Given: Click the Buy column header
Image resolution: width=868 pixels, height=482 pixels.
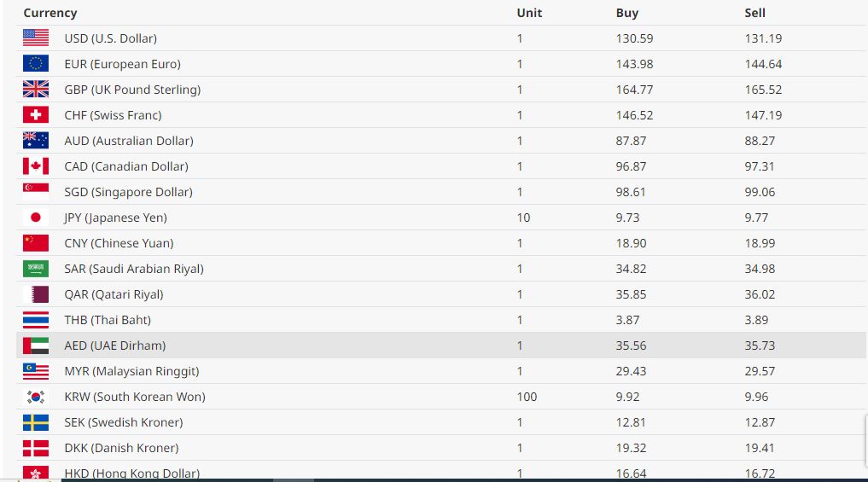Looking at the screenshot, I should click(627, 13).
